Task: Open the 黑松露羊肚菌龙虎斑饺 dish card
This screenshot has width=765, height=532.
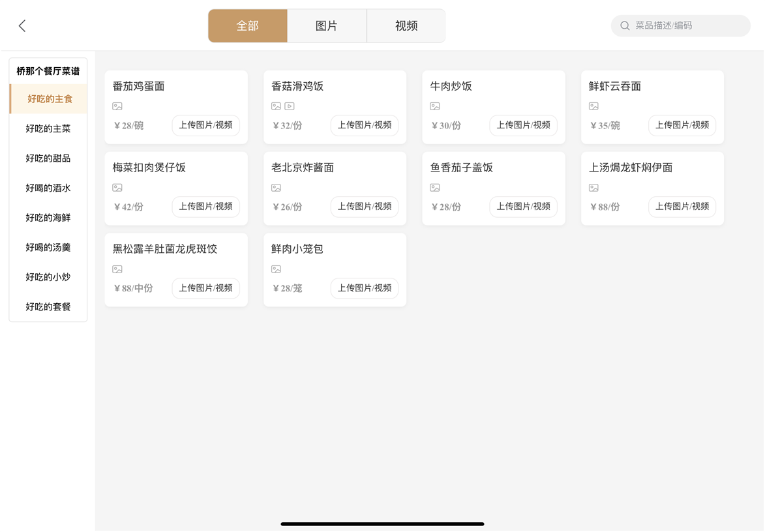Action: pyautogui.click(x=165, y=249)
